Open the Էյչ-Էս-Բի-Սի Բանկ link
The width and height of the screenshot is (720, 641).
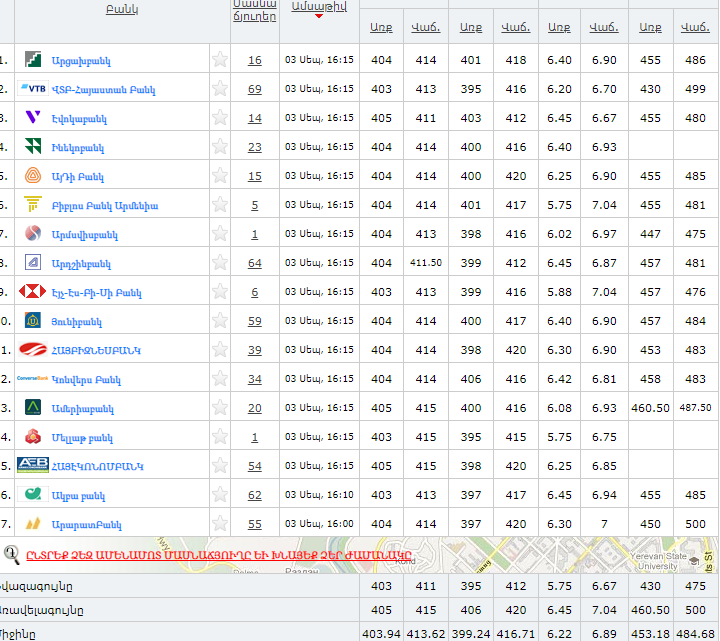96,293
